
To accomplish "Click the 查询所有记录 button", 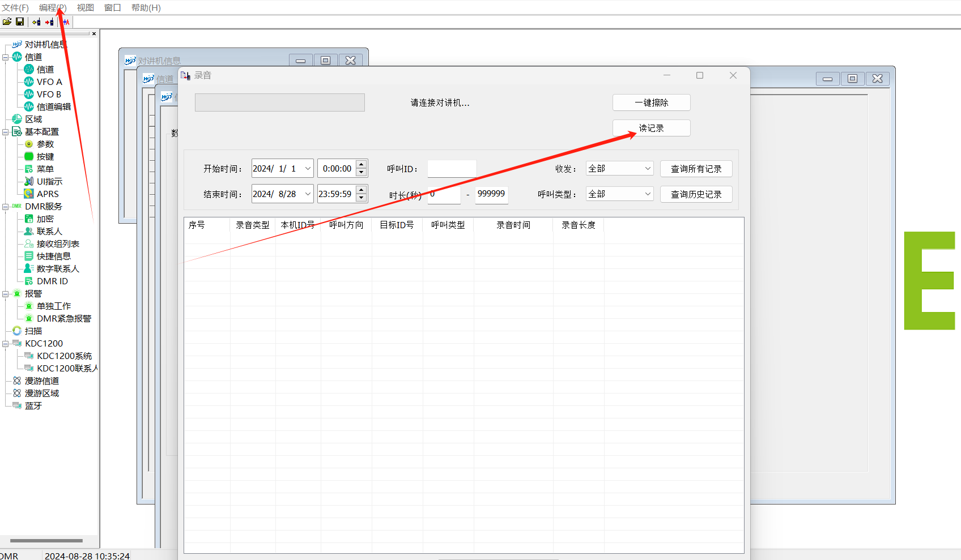I will pyautogui.click(x=696, y=169).
